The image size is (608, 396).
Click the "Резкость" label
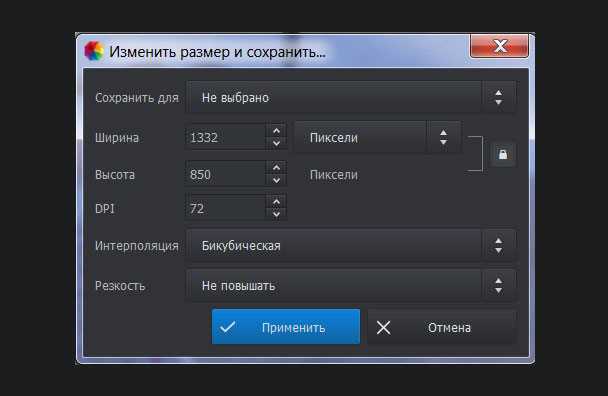coord(120,286)
